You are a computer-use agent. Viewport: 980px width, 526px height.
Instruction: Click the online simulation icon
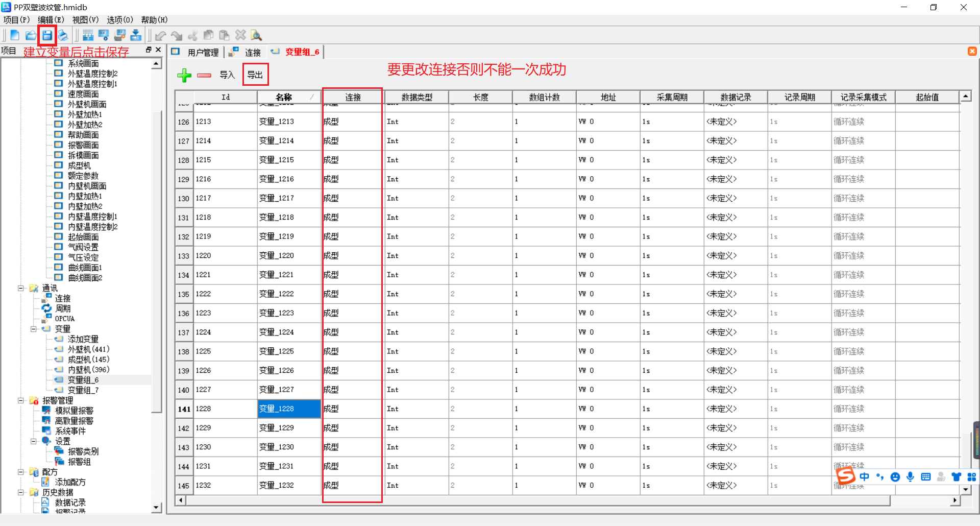pos(120,35)
